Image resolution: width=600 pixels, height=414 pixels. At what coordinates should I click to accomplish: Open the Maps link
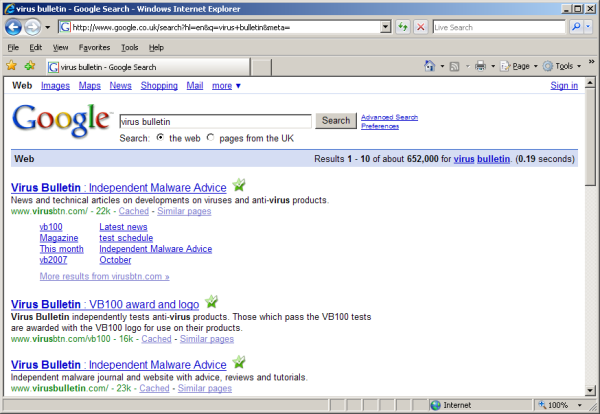[x=90, y=86]
